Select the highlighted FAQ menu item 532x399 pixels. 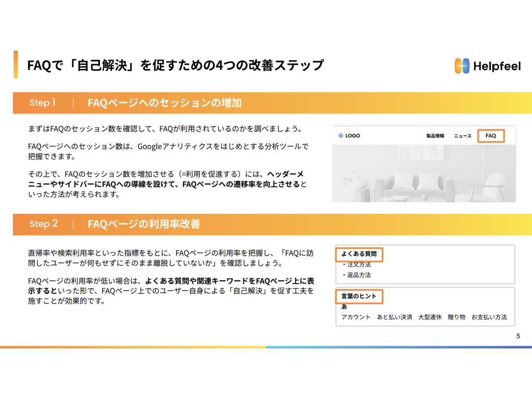pos(491,136)
